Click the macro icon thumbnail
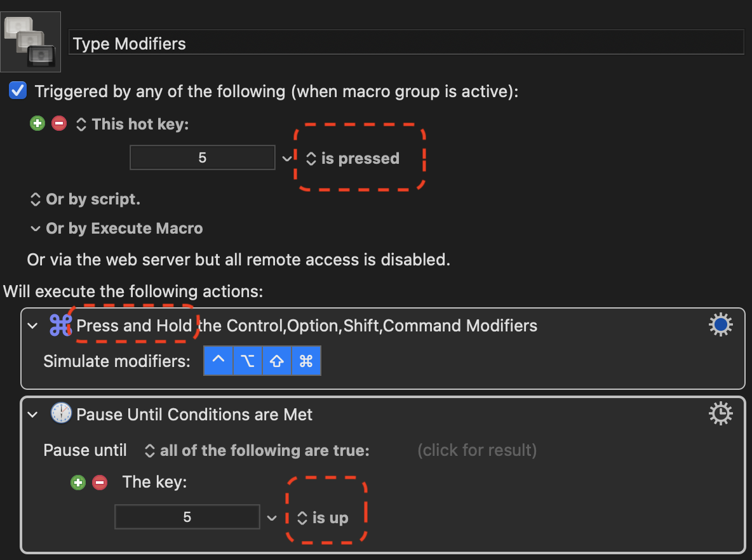752x560 pixels. tap(30, 42)
